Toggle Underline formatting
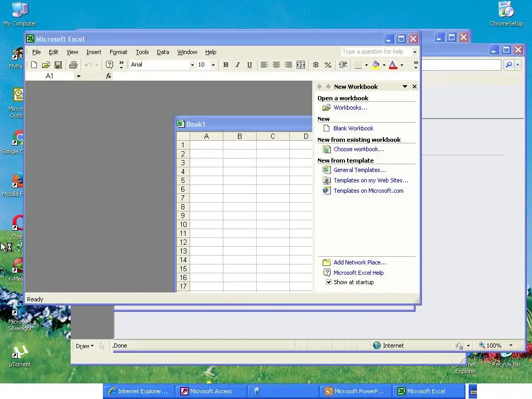This screenshot has height=399, width=532. (x=249, y=65)
